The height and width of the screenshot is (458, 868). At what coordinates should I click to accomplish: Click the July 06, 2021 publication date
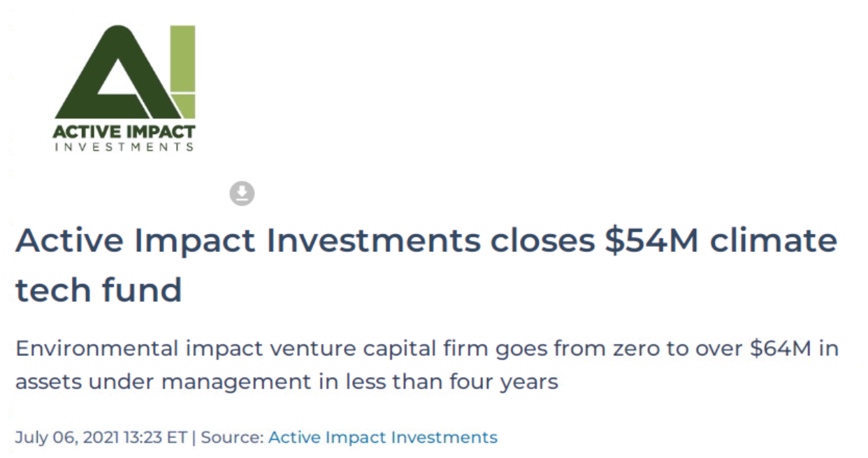click(x=60, y=438)
